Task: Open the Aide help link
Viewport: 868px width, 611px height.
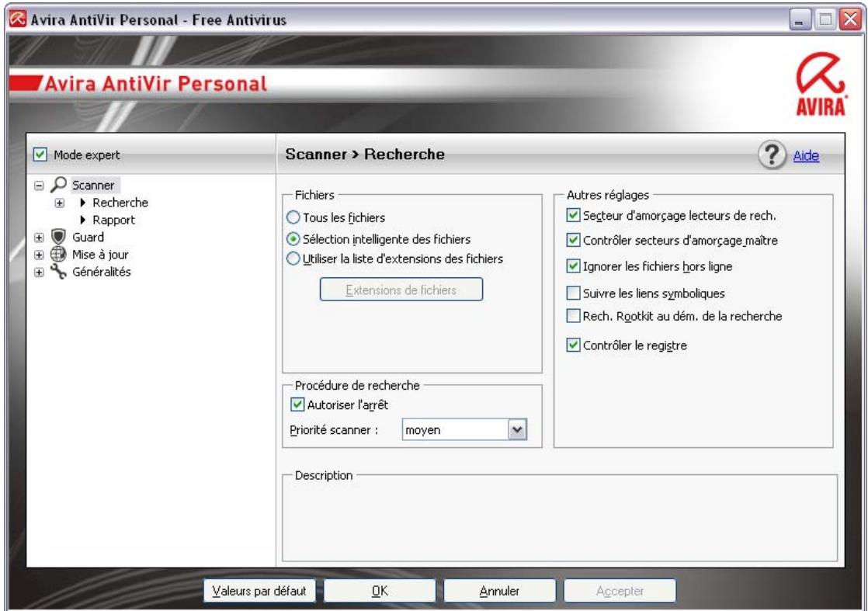Action: coord(806,155)
